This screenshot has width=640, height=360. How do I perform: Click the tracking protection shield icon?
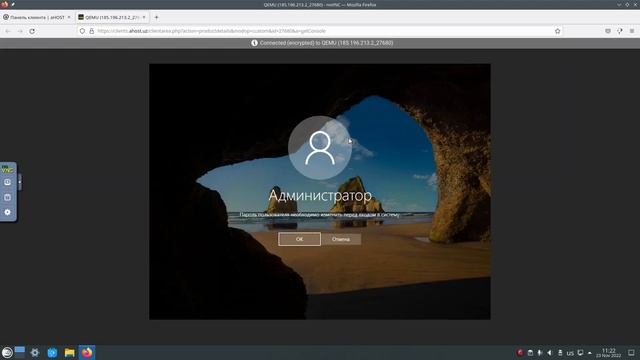click(x=82, y=31)
